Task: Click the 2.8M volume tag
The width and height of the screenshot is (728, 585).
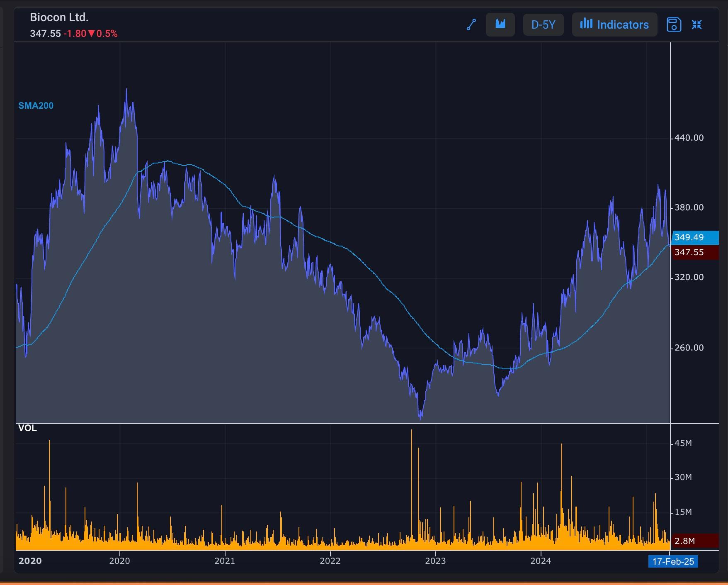Action: 695,541
